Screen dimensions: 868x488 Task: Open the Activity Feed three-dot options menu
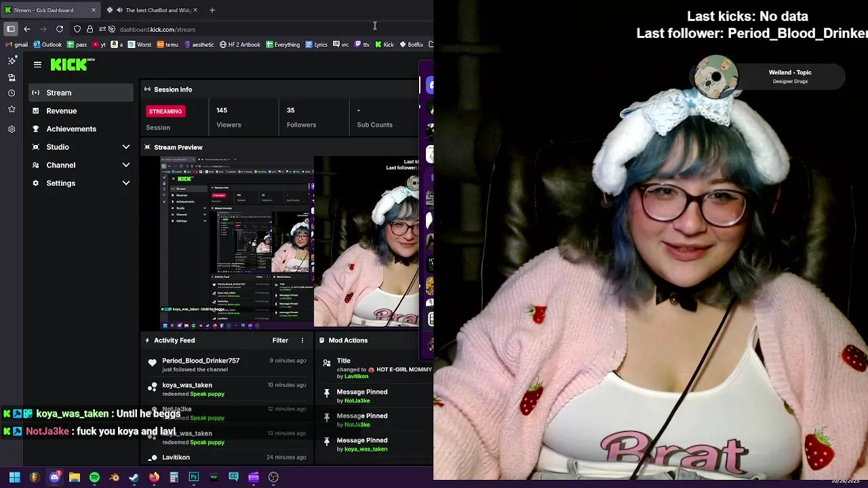302,340
